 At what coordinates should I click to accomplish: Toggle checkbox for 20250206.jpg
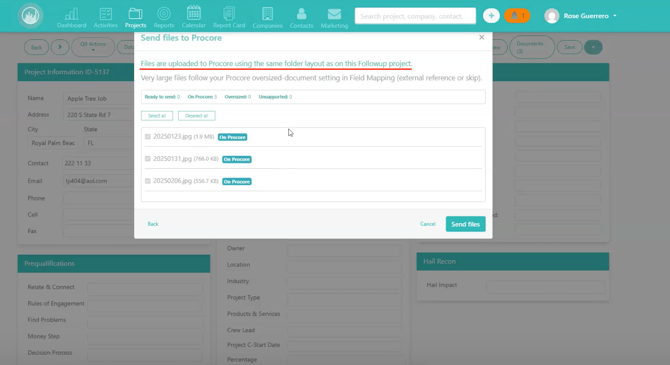[148, 181]
